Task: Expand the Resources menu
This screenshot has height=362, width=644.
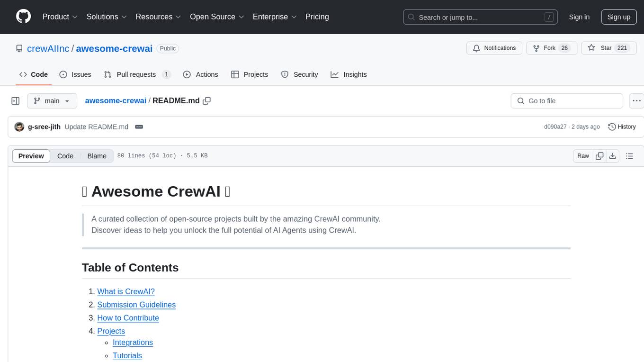Action: (x=158, y=17)
